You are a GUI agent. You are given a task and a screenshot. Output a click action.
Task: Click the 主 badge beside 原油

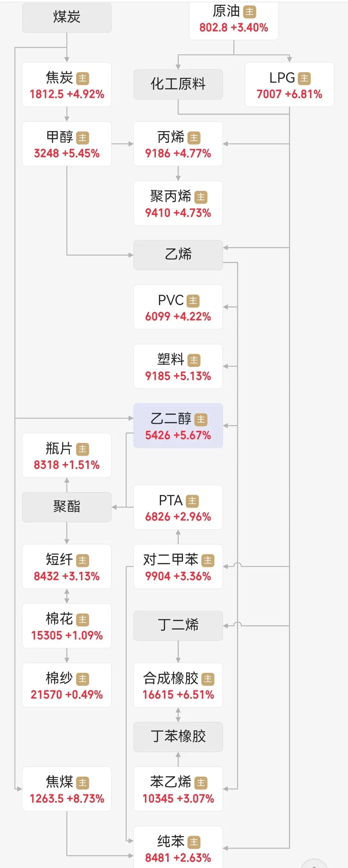pyautogui.click(x=249, y=12)
